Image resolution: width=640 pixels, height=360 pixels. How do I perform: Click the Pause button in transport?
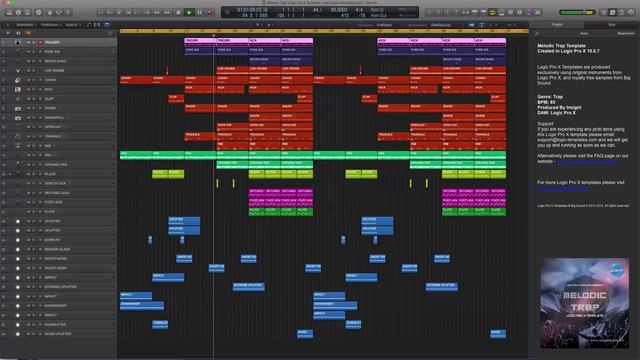click(200, 13)
